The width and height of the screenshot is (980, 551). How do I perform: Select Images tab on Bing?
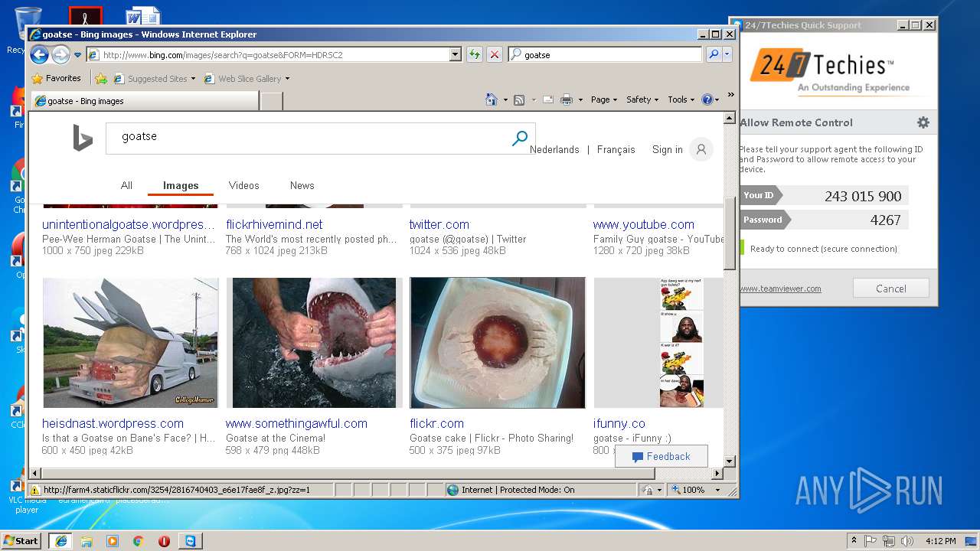click(181, 185)
